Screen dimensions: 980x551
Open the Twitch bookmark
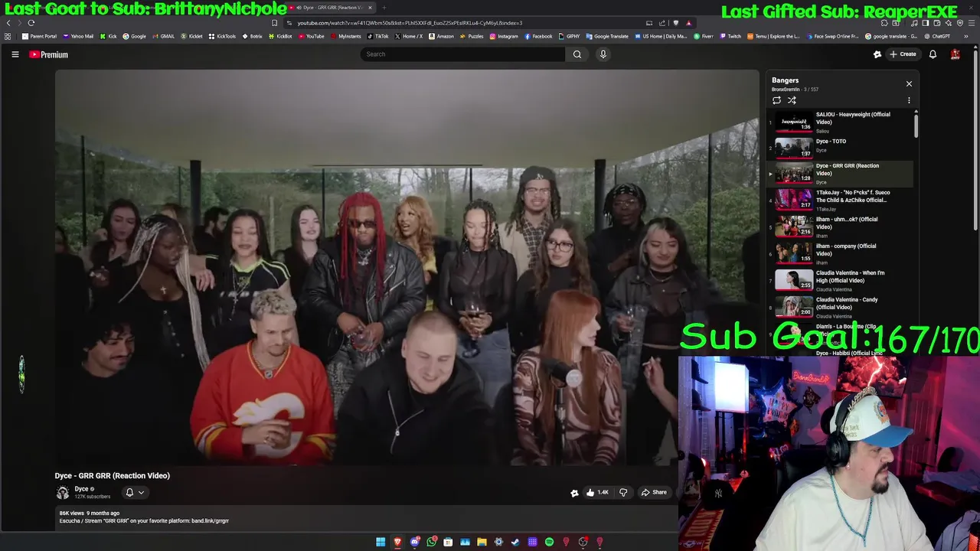tap(730, 36)
